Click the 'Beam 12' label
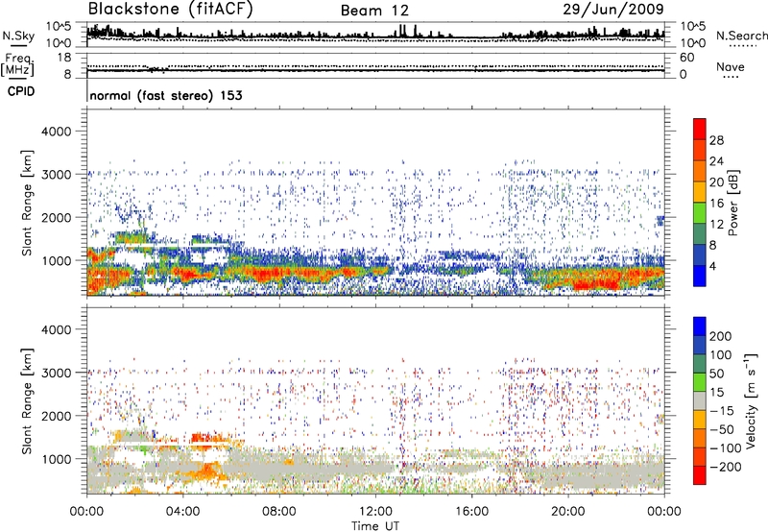The image size is (768, 532). pyautogui.click(x=374, y=11)
